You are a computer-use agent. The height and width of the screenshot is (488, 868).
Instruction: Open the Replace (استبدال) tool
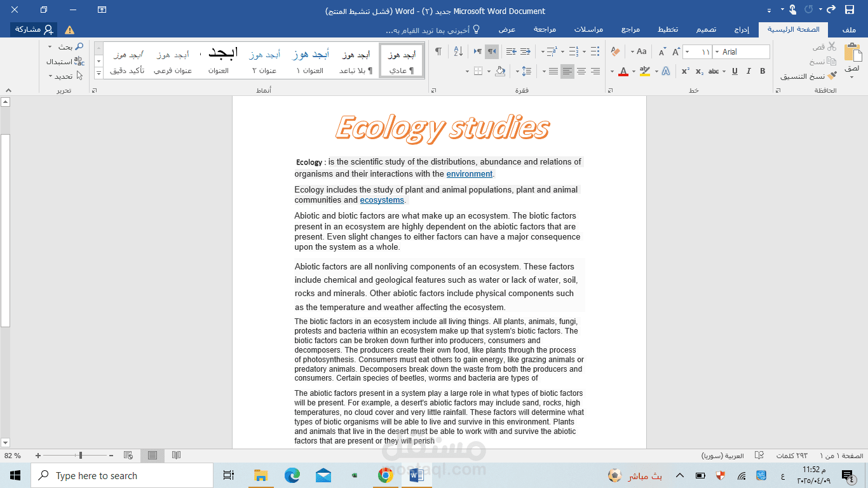click(65, 61)
